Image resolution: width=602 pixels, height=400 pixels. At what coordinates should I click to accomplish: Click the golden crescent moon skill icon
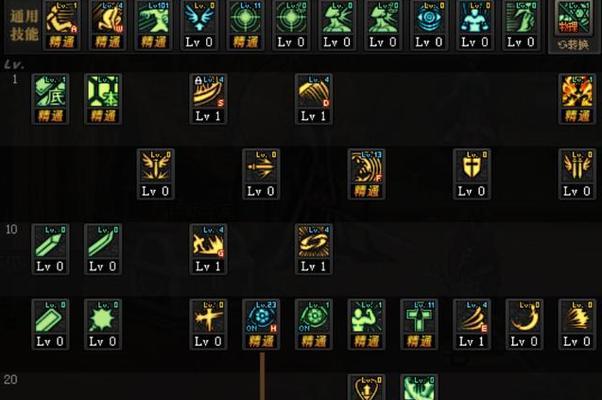524,316
